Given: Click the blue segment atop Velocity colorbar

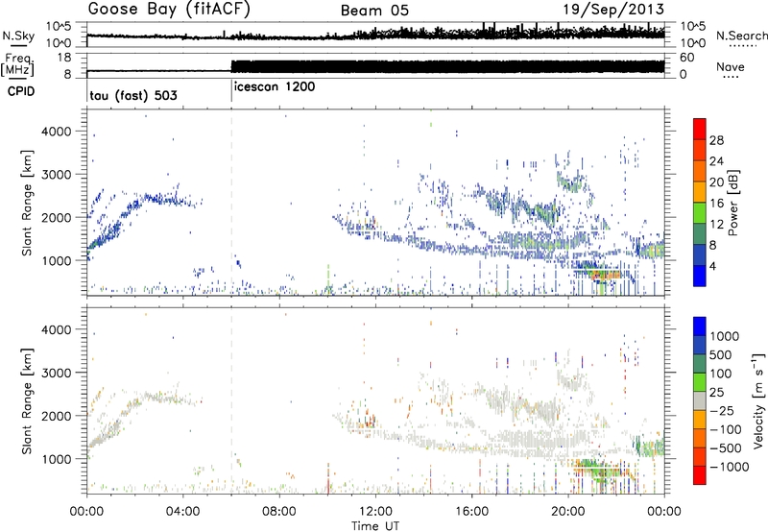Looking at the screenshot, I should tap(700, 326).
